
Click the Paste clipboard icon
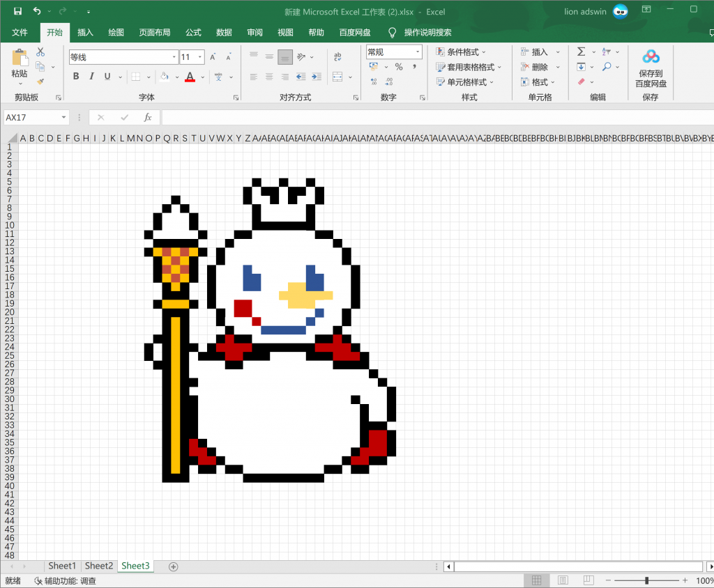20,59
